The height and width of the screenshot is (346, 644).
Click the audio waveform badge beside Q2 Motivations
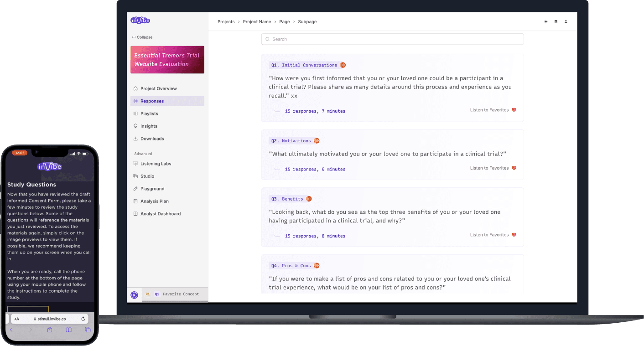point(317,140)
